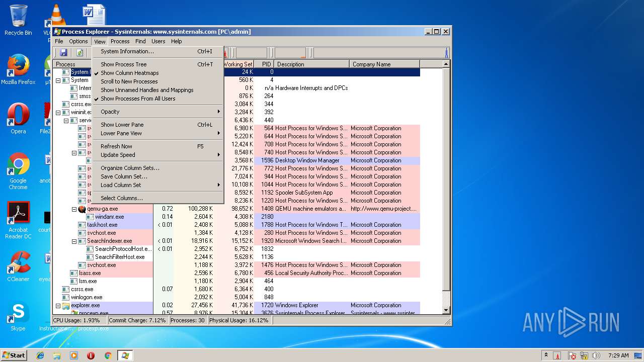Open Windows Explorer from taskbar
Image resolution: width=644 pixels, height=362 pixels.
pos(57,355)
